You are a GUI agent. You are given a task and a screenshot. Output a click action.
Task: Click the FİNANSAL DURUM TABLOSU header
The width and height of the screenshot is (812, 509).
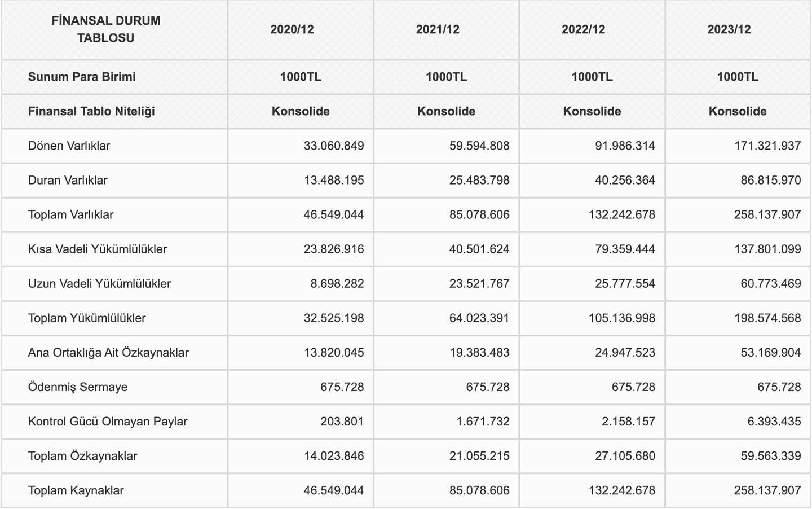coord(106,29)
